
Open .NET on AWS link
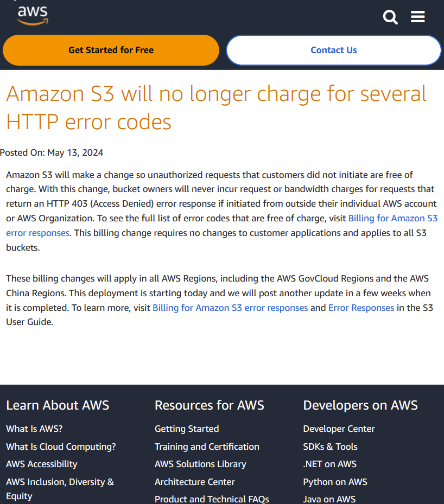point(329,464)
